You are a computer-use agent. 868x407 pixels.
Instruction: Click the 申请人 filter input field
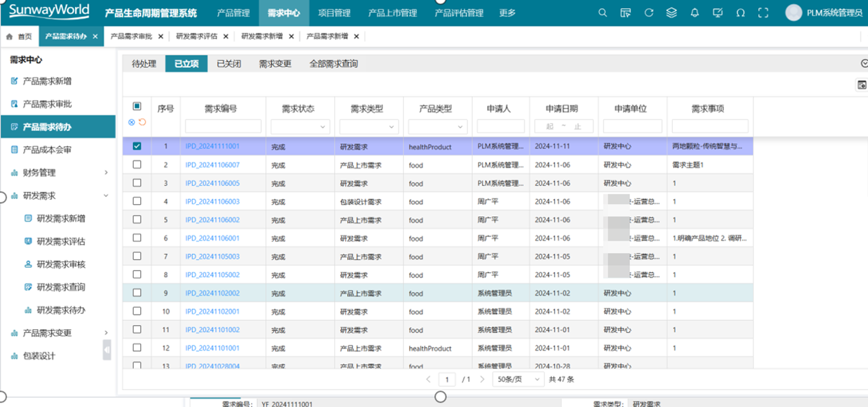coord(500,126)
